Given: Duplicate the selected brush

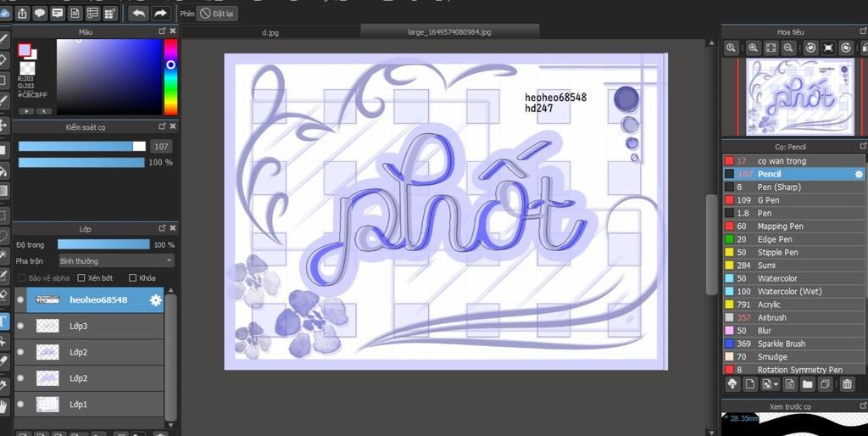Looking at the screenshot, I should (x=826, y=384).
